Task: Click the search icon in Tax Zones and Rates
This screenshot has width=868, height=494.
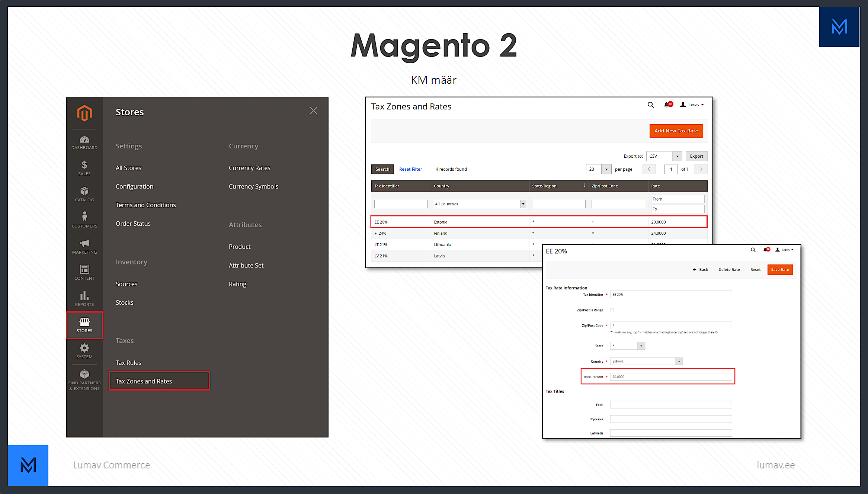Action: coord(651,105)
